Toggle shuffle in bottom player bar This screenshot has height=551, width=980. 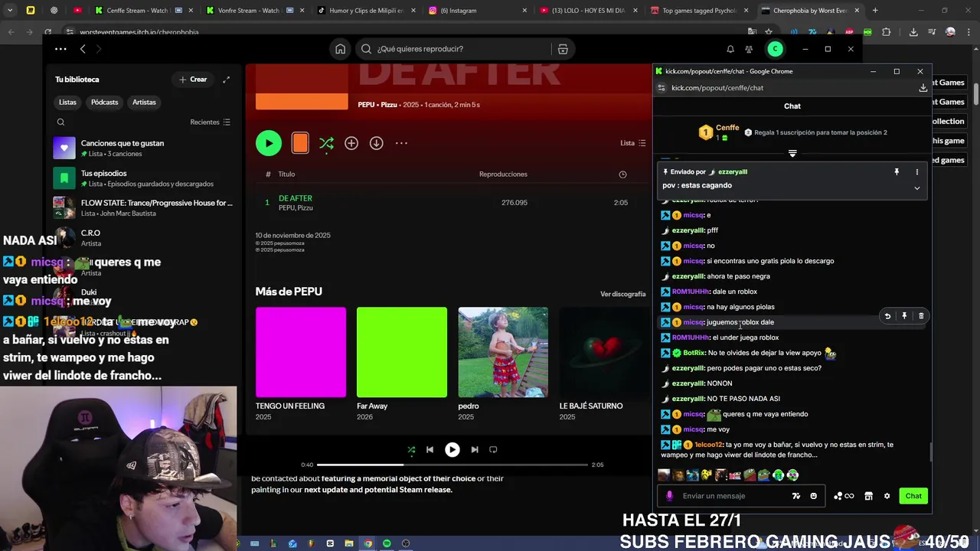(x=411, y=450)
